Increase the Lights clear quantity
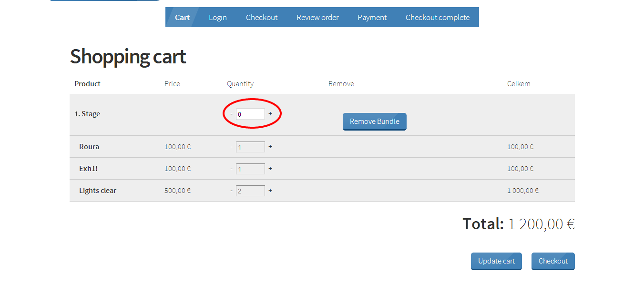 tap(270, 191)
